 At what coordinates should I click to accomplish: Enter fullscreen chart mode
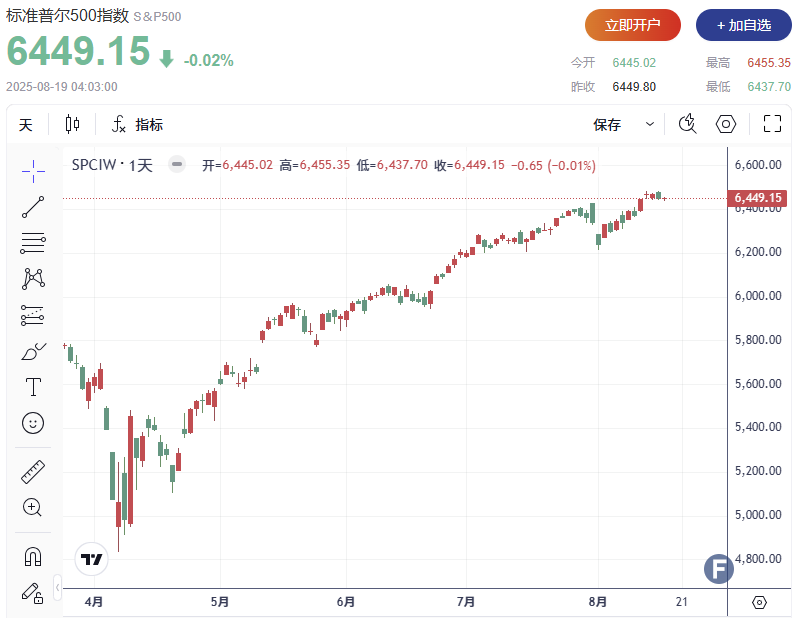(x=772, y=125)
